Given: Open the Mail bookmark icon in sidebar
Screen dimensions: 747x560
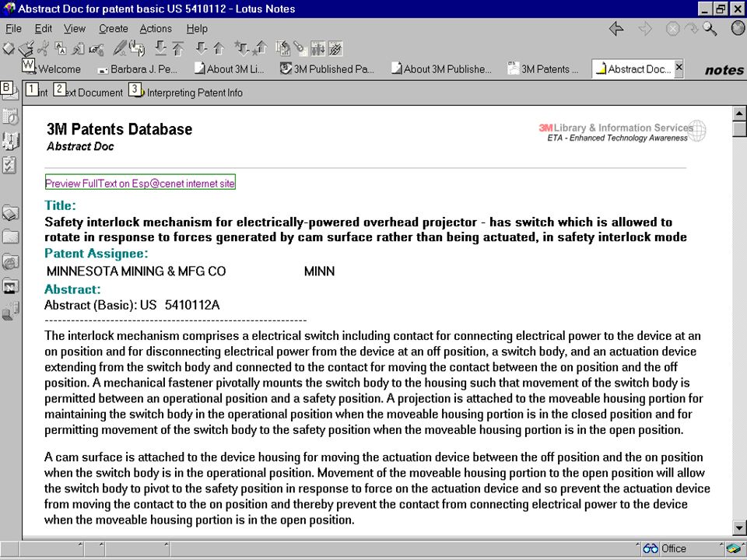Looking at the screenshot, I should (10, 92).
